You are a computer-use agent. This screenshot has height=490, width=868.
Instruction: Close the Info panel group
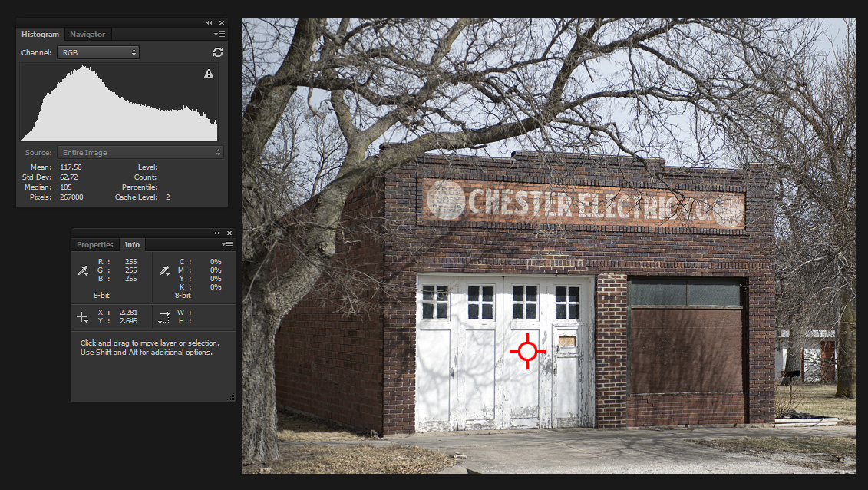click(229, 233)
